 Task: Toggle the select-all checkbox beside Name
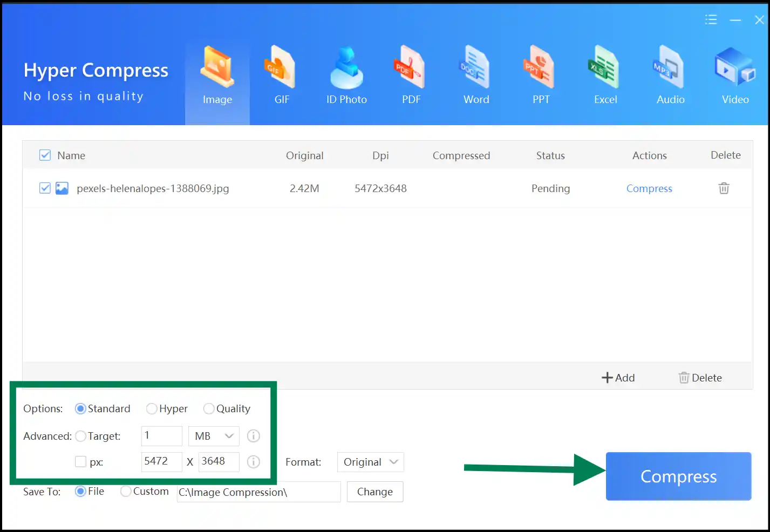[x=45, y=155]
